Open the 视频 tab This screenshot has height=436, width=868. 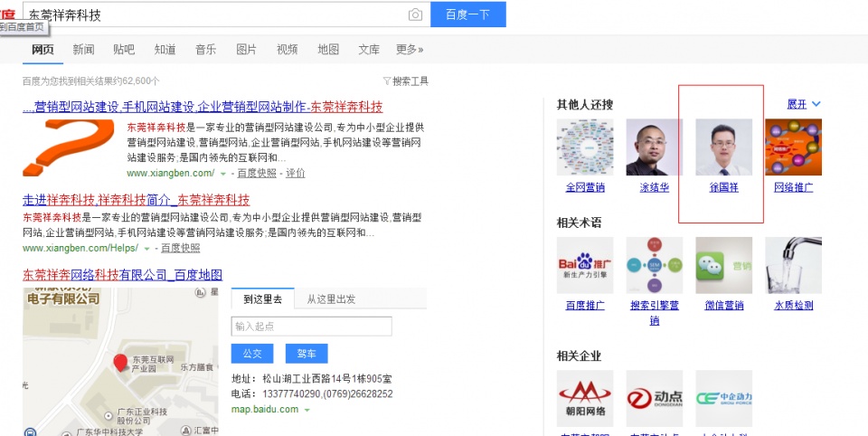288,50
